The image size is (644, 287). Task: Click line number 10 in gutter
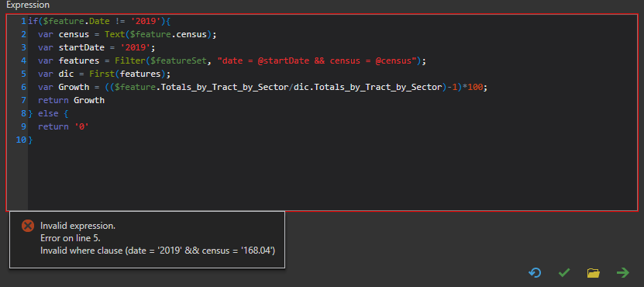click(x=22, y=140)
